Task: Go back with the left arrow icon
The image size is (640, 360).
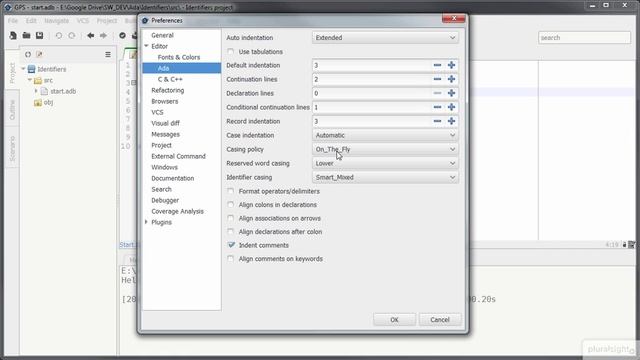Action: point(91,36)
